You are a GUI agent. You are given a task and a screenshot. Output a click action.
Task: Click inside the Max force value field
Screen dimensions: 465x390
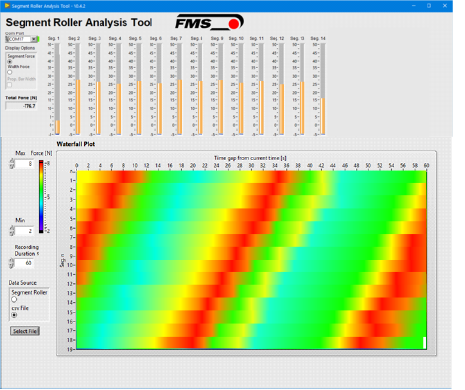pyautogui.click(x=24, y=164)
